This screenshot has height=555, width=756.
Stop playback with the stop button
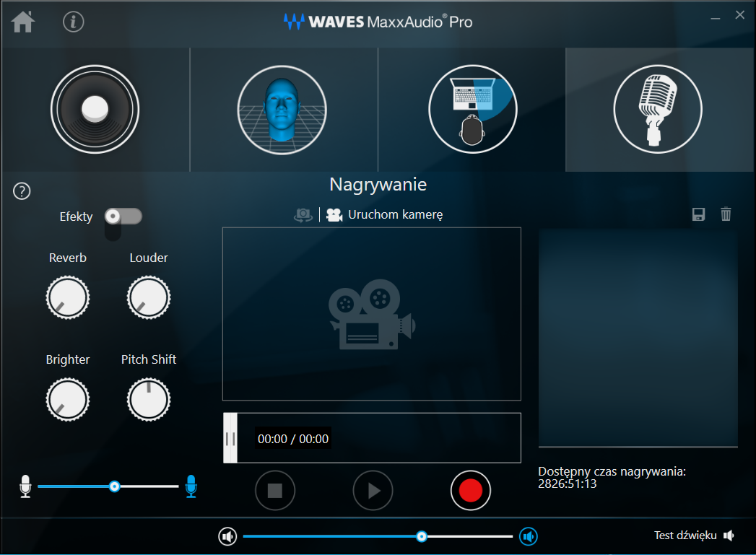(x=275, y=491)
